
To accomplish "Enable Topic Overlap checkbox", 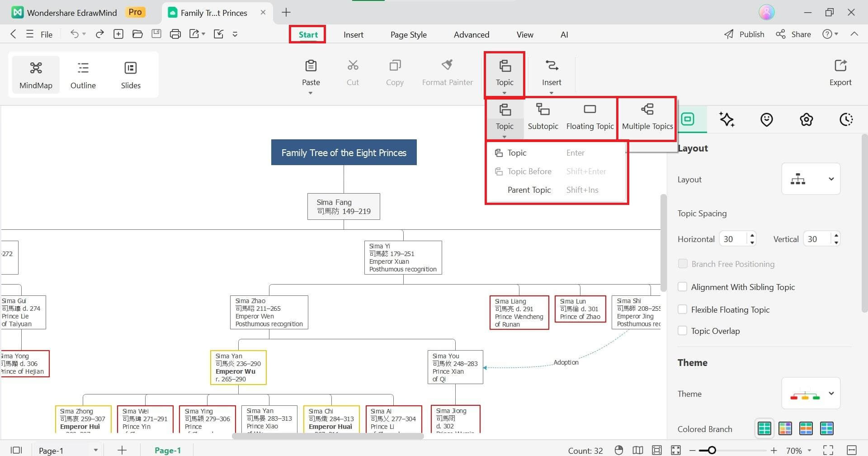I will (x=683, y=331).
